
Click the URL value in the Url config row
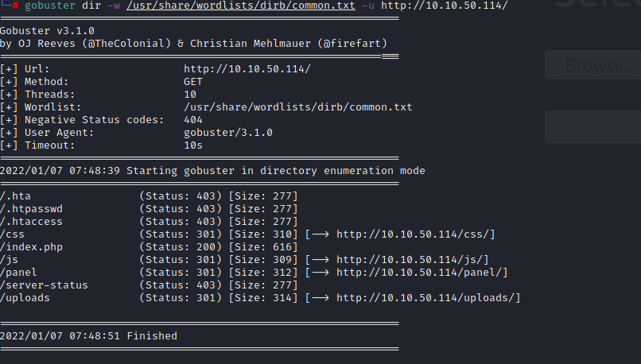[x=247, y=69]
